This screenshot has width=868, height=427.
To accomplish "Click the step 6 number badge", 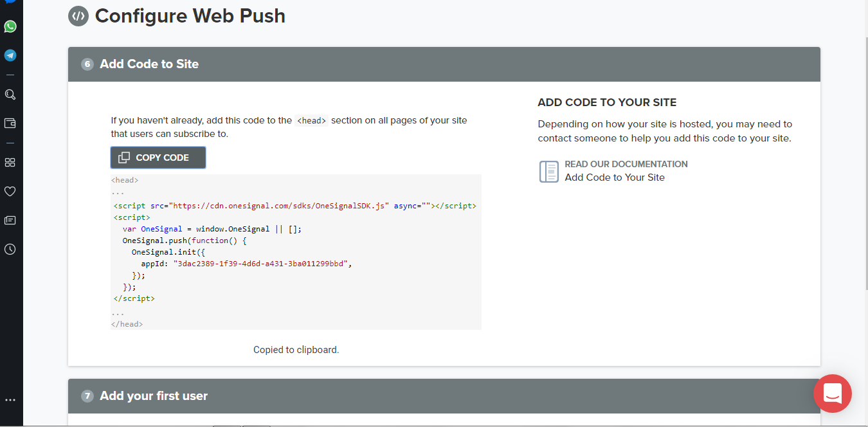I will click(x=87, y=64).
